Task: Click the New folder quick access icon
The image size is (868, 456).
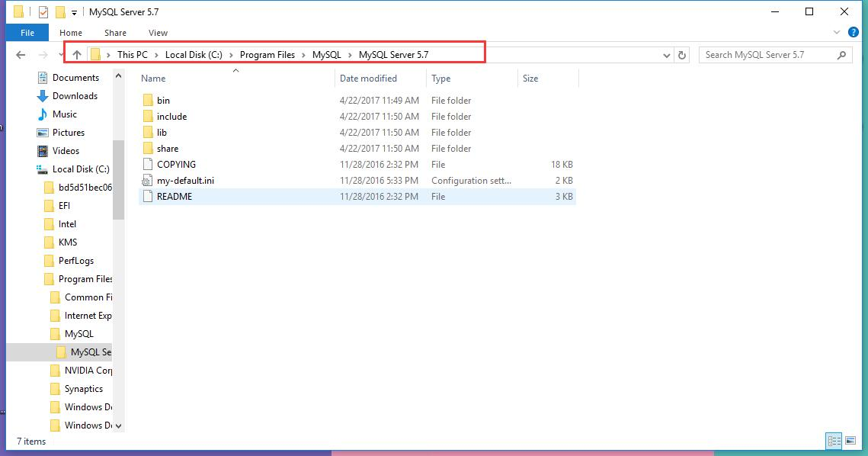Action: (x=59, y=11)
